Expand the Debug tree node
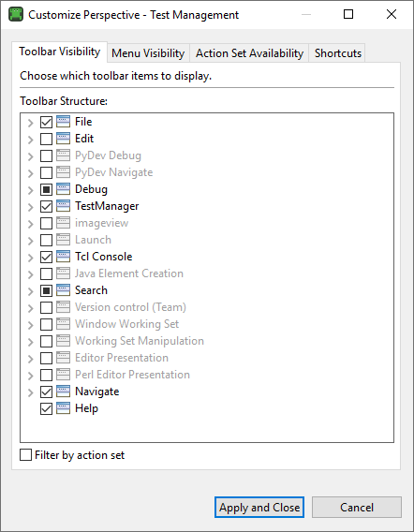The height and width of the screenshot is (532, 414). pyautogui.click(x=31, y=190)
